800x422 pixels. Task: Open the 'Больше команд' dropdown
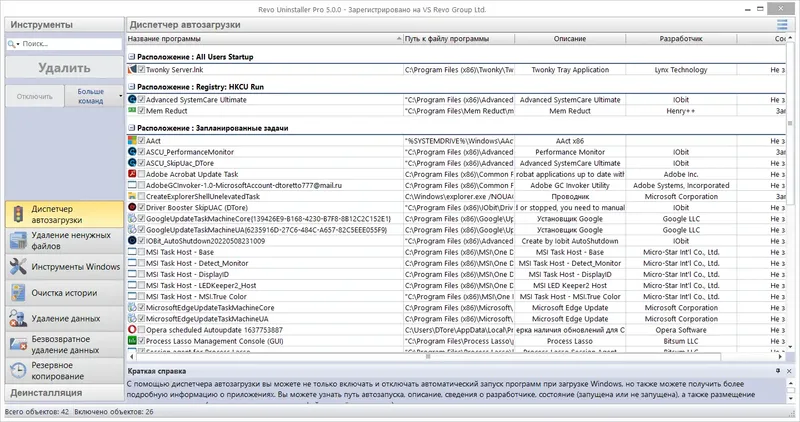(94, 96)
